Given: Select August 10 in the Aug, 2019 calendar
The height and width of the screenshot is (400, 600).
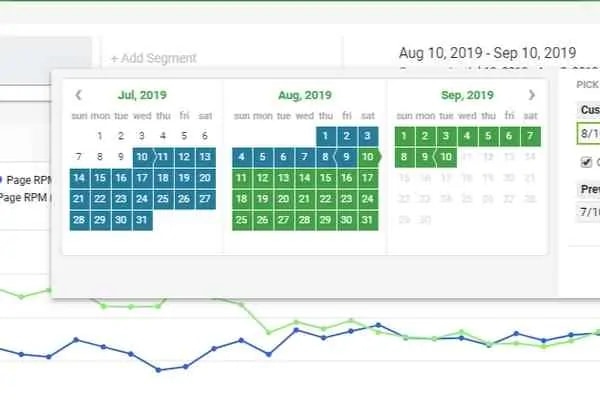Looking at the screenshot, I should coord(368,157).
